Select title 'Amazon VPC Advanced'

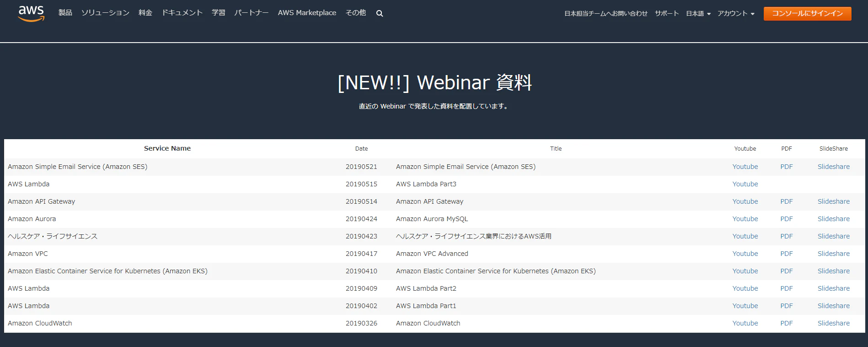click(x=432, y=254)
